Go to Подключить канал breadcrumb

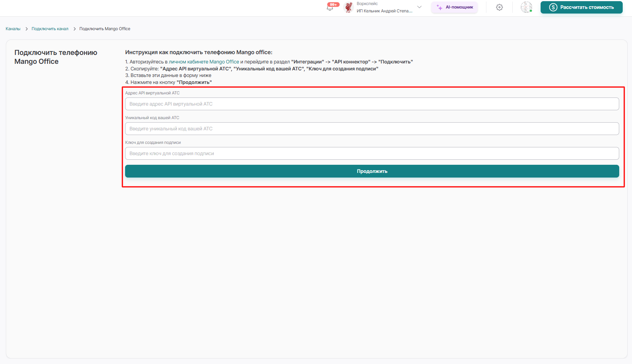point(50,29)
